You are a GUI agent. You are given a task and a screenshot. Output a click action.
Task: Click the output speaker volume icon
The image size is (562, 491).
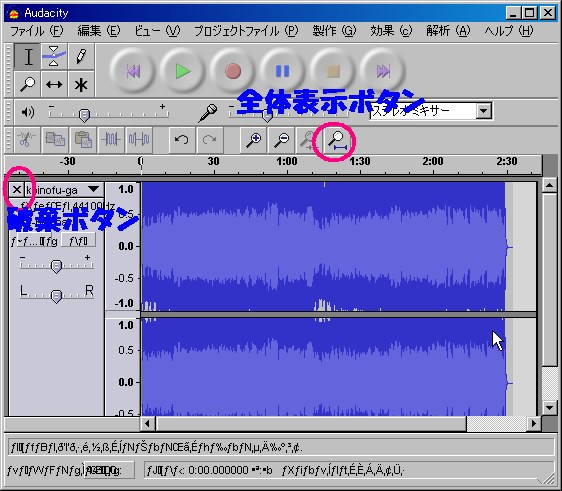[x=27, y=113]
